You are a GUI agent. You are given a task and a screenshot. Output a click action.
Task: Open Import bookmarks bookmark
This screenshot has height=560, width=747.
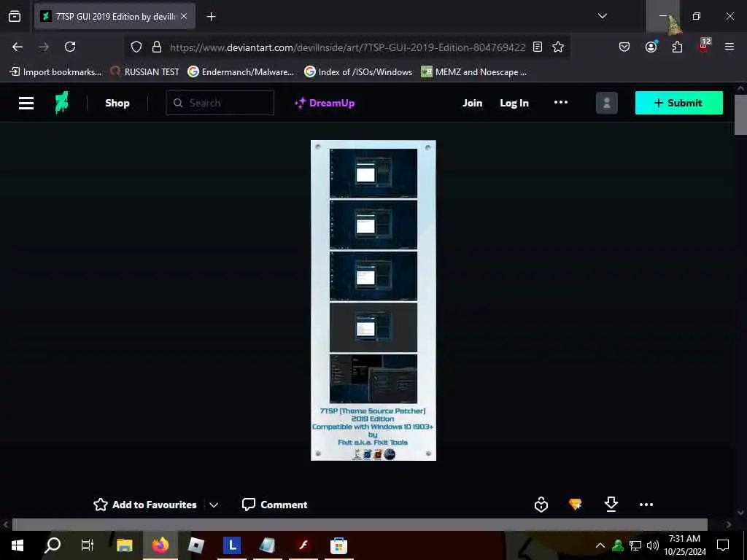55,72
